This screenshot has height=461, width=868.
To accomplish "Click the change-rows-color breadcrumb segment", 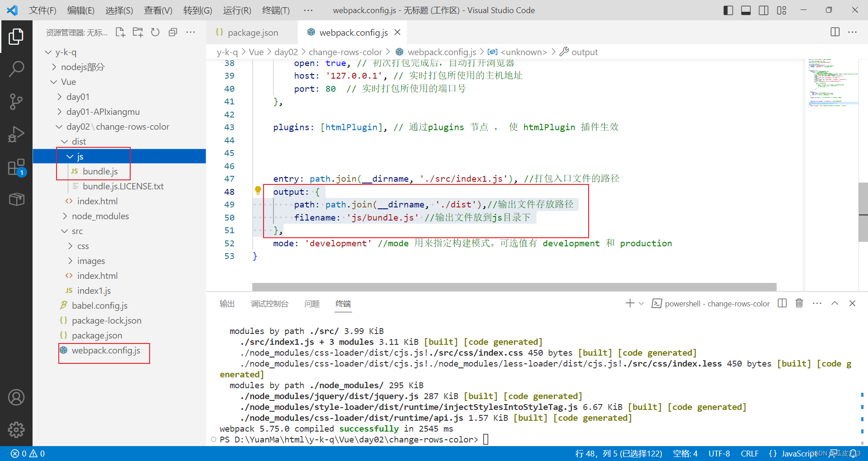I will (345, 52).
